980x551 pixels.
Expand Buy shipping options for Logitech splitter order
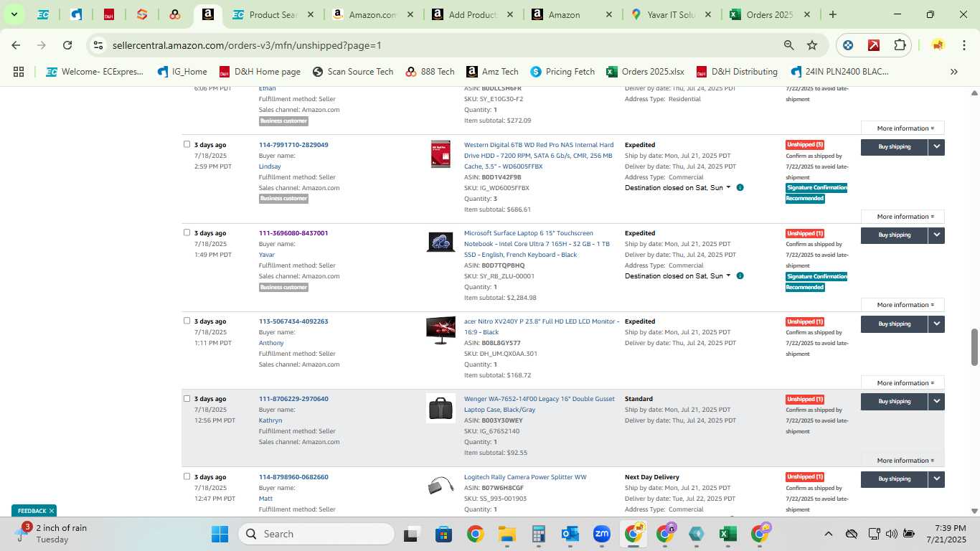point(936,479)
